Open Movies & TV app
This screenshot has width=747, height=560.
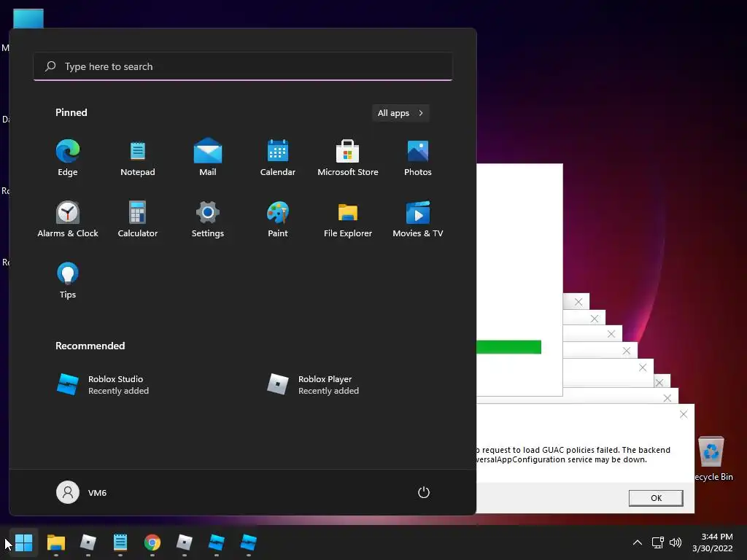coord(418,219)
